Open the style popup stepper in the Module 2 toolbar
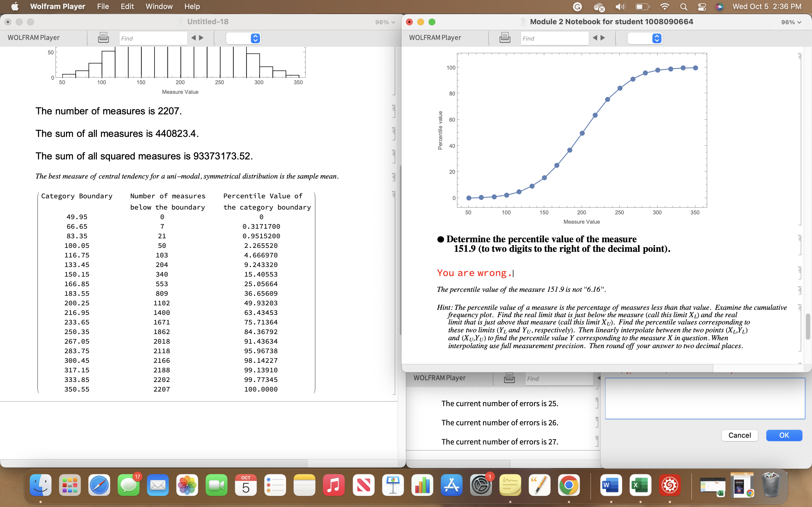This screenshot has height=507, width=812. click(x=656, y=38)
